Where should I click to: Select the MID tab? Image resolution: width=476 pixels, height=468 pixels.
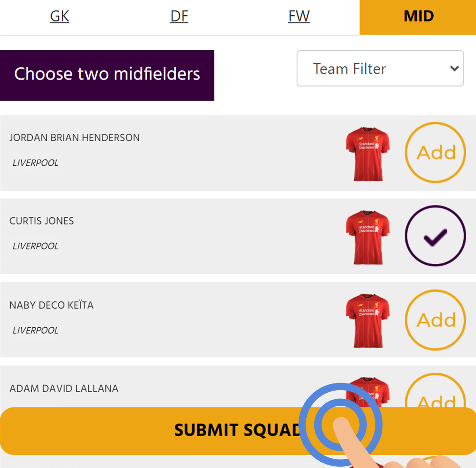click(x=418, y=17)
